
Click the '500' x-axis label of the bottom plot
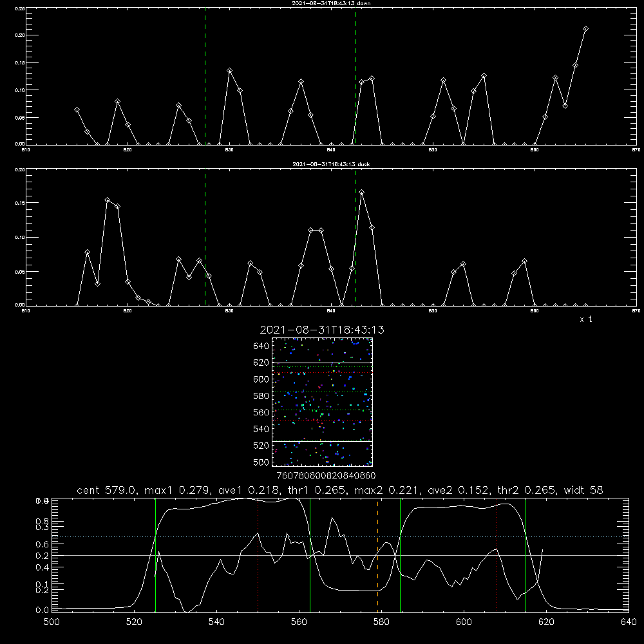coord(52,622)
